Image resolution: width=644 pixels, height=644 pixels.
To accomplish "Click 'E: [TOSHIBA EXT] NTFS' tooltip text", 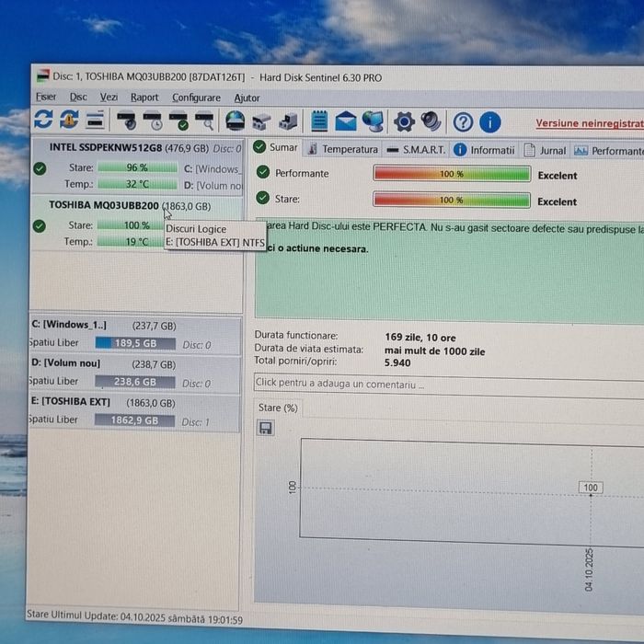I will pyautogui.click(x=214, y=242).
